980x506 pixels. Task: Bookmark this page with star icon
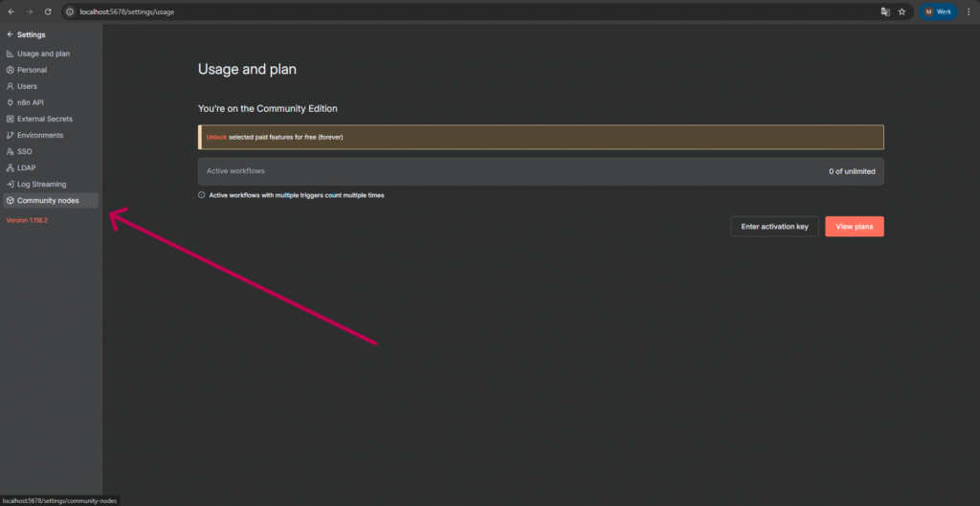tap(902, 11)
